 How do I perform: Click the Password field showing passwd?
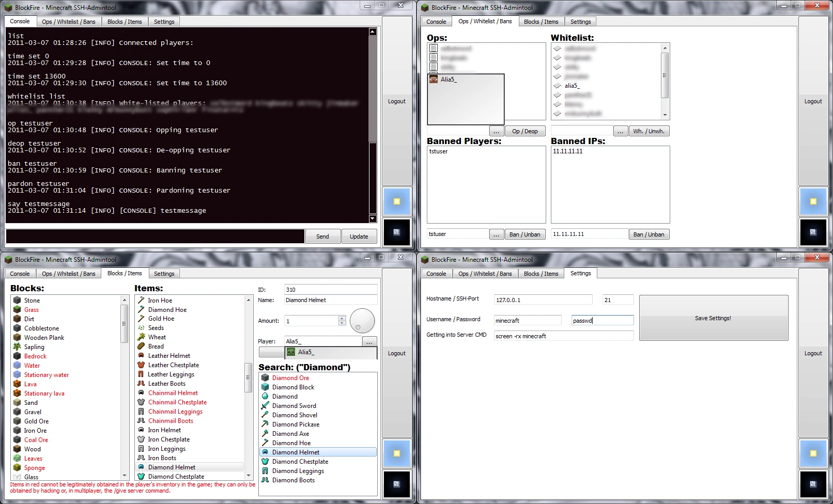(602, 321)
